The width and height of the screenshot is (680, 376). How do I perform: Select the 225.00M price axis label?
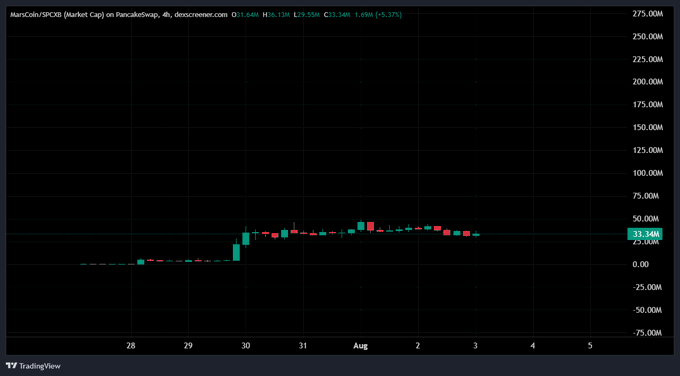point(647,59)
